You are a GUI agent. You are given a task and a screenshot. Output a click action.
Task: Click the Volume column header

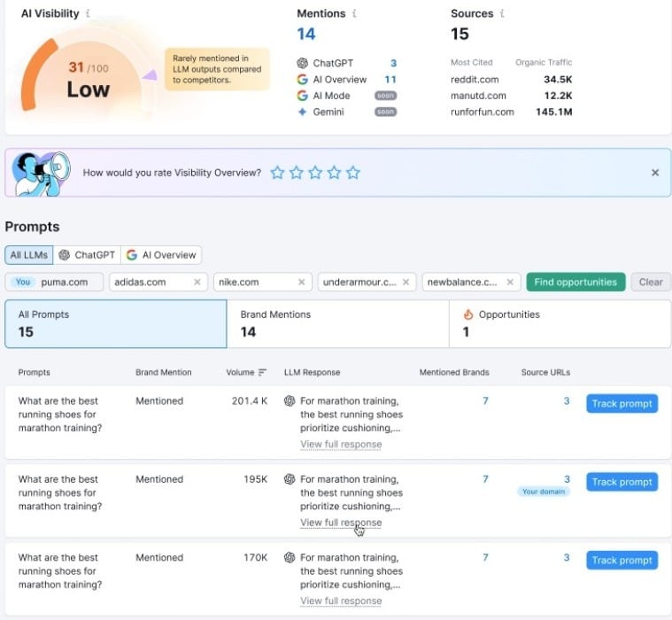240,372
